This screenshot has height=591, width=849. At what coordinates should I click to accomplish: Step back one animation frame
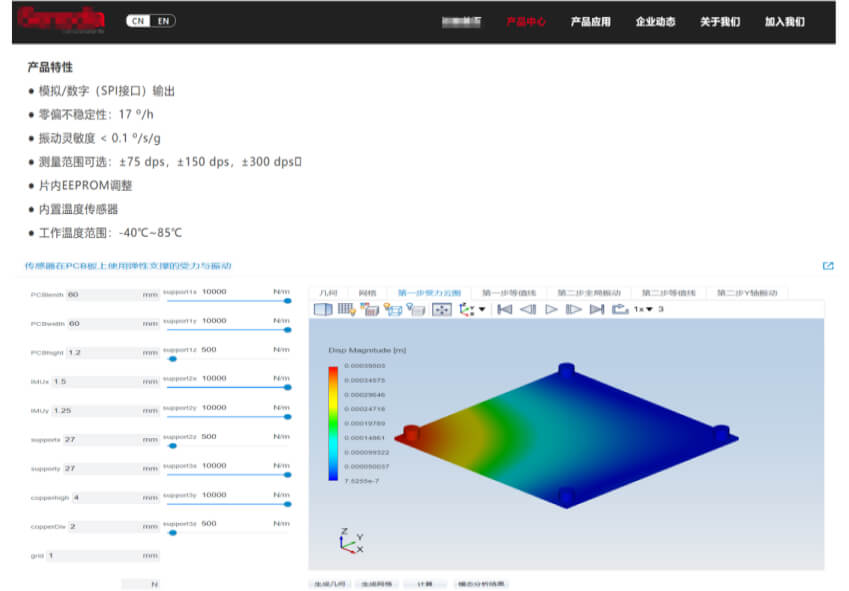(528, 310)
